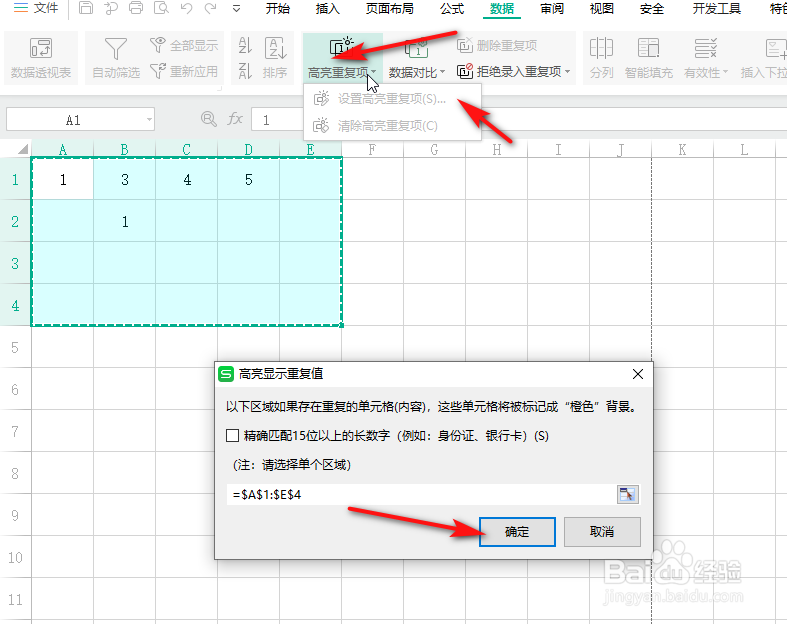Click 重新应用 in the ribbon
Viewport: 787px width, 624px height.
click(x=184, y=72)
